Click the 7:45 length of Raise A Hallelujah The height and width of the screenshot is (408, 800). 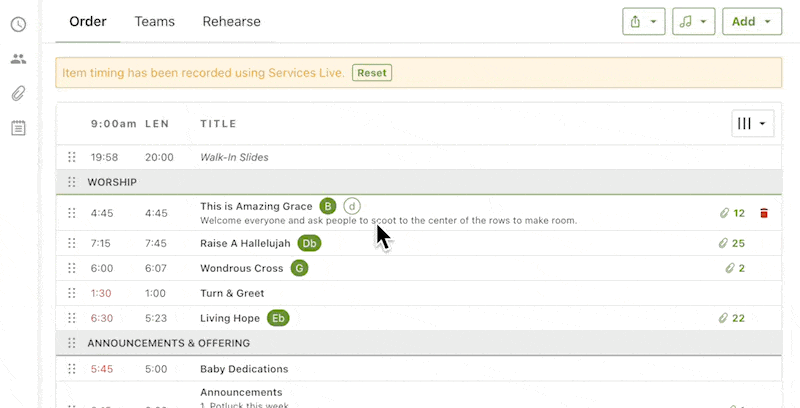[156, 243]
